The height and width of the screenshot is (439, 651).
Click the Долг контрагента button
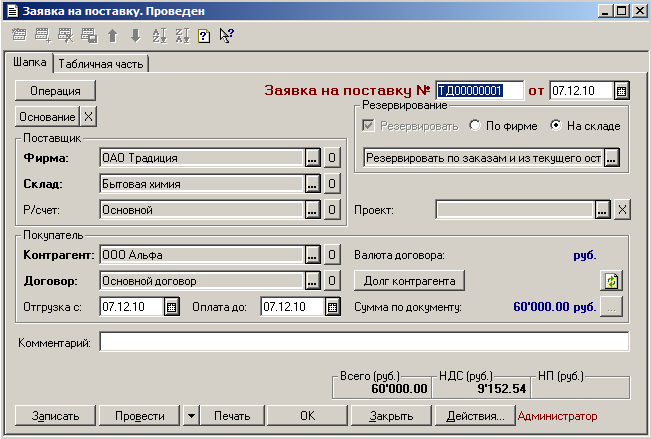pos(413,281)
